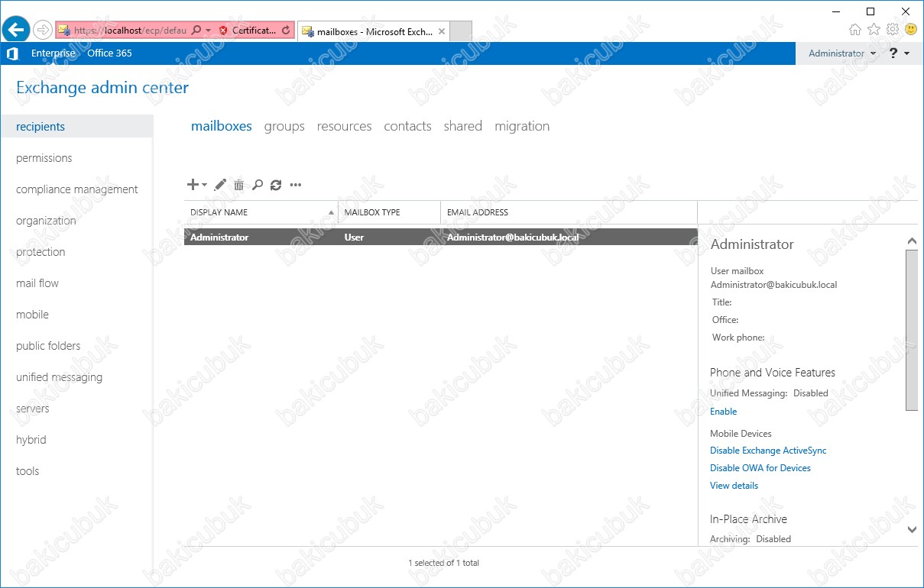This screenshot has width=924, height=588.
Task: Click the smiley feedback icon
Action: [x=911, y=30]
